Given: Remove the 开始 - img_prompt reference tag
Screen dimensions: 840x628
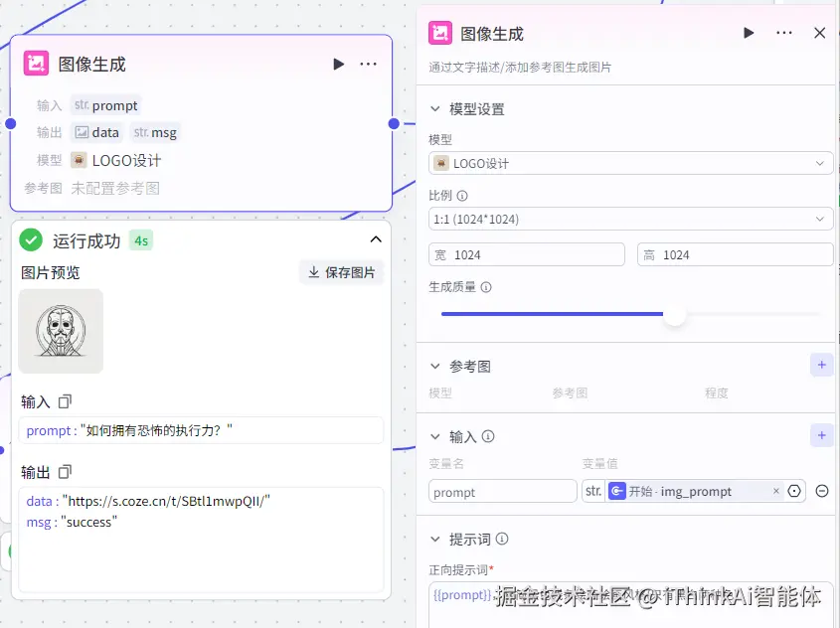Looking at the screenshot, I should pyautogui.click(x=775, y=491).
